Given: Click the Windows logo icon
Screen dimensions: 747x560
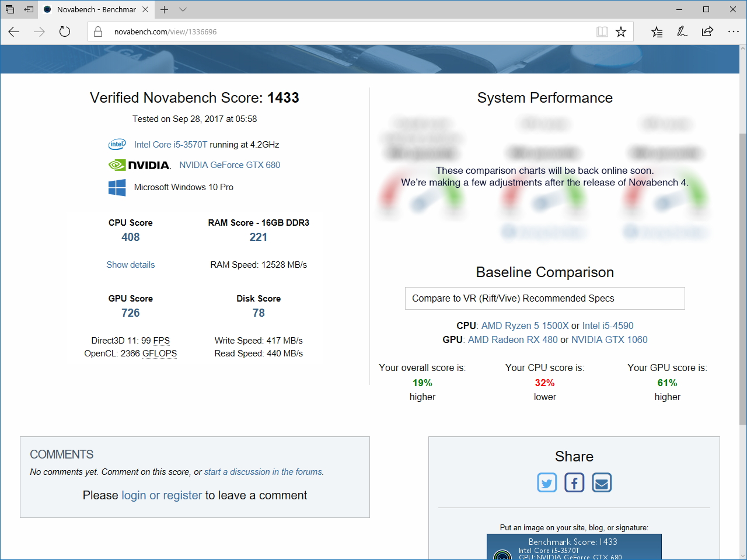Looking at the screenshot, I should 117,187.
